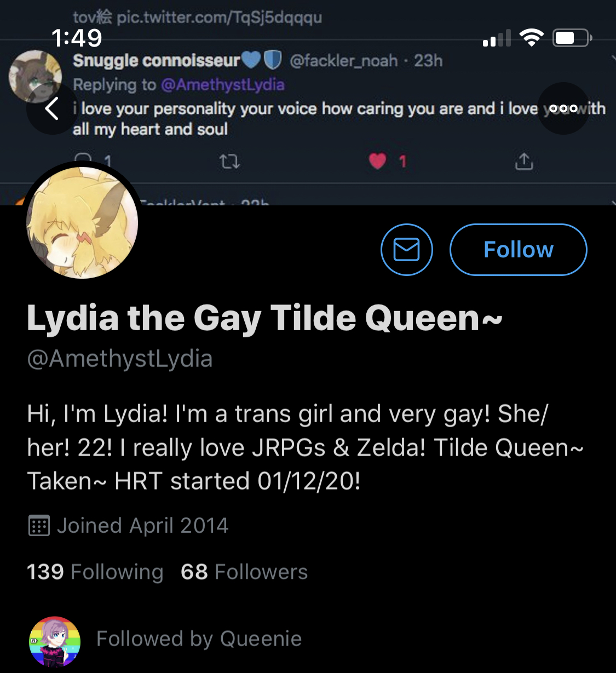Screen dimensions: 616x673
Task: Tap the Wi-Fi status icon
Action: (531, 38)
